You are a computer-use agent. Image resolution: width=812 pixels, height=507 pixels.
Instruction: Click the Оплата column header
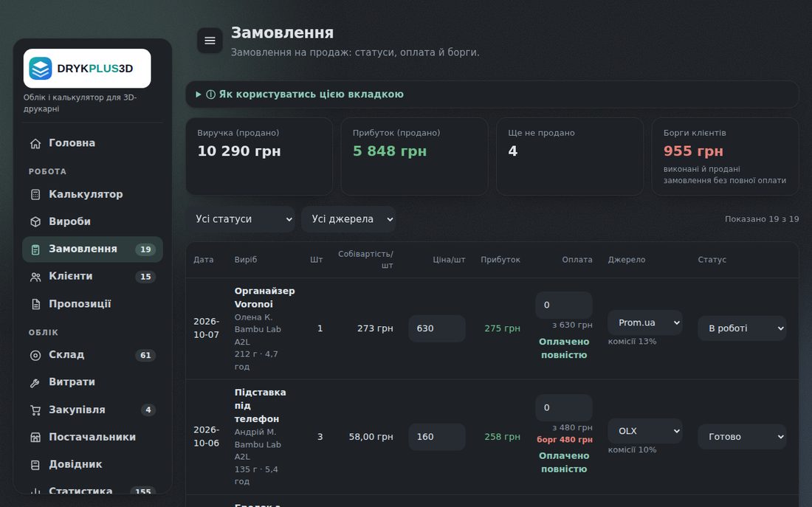click(577, 260)
